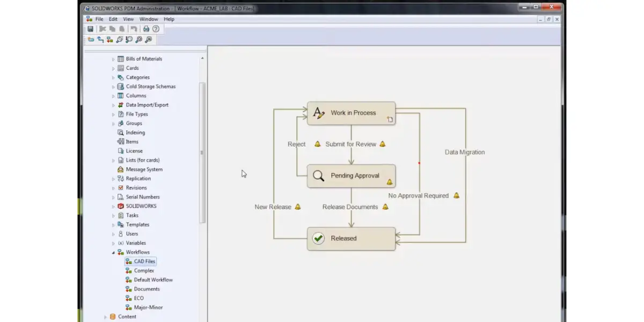This screenshot has height=322, width=644.
Task: Collapse the Workflows tree node
Action: pyautogui.click(x=113, y=252)
